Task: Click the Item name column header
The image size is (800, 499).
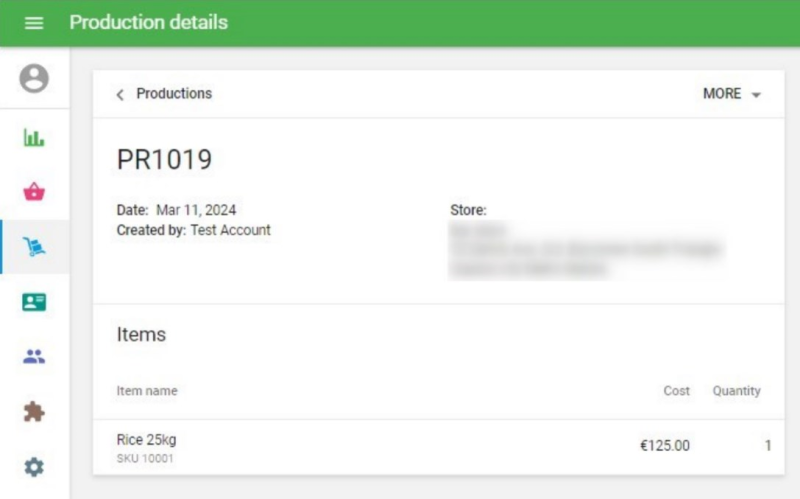Action: click(147, 391)
